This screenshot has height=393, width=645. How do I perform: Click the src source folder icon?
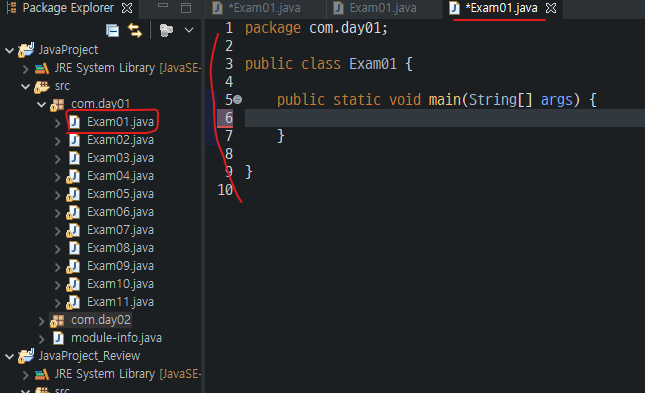click(x=42, y=86)
